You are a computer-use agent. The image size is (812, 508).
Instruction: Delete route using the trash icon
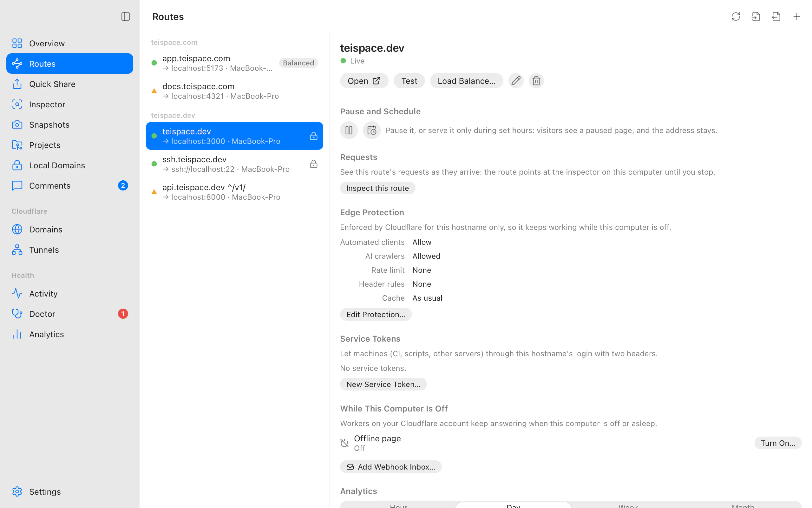coord(536,81)
